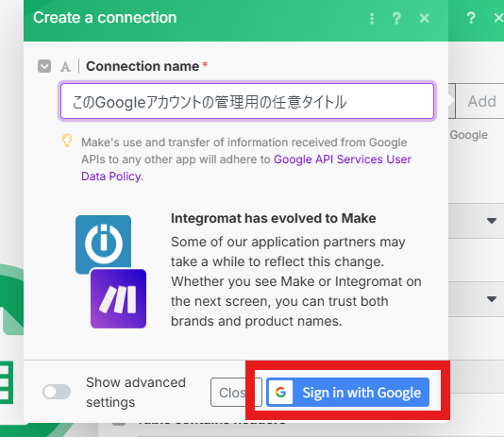Enable Show advanced settings toggle
Viewport: 504px width, 437px height.
57,392
